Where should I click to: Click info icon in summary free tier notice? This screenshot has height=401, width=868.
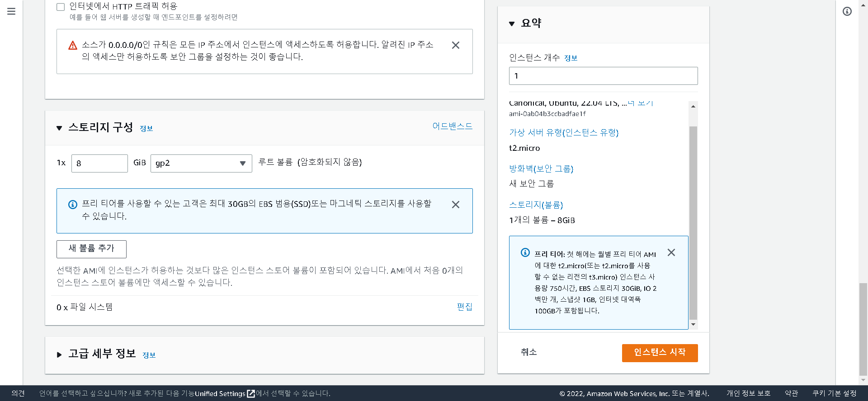coord(525,252)
